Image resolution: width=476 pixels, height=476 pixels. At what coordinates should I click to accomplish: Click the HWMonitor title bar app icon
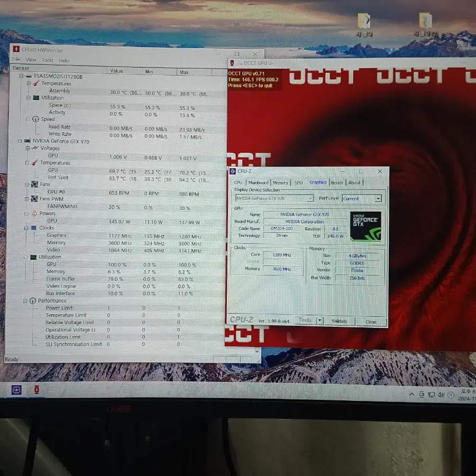click(16, 49)
